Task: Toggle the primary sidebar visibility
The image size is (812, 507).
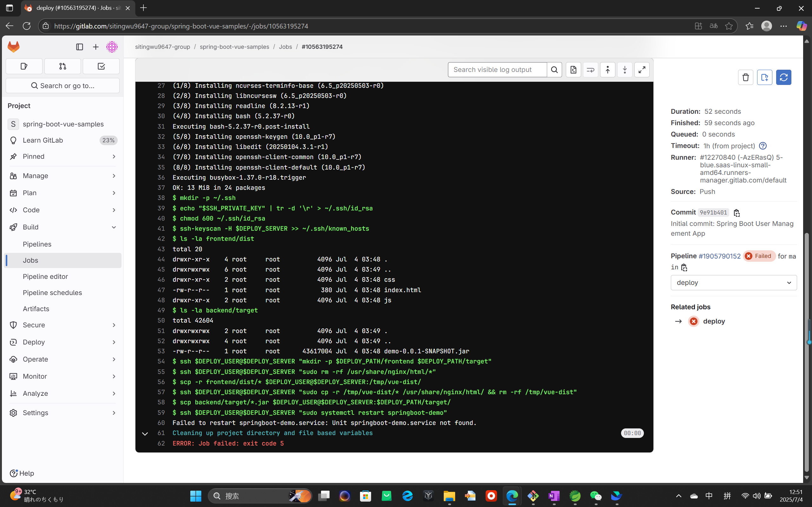Action: (x=79, y=47)
